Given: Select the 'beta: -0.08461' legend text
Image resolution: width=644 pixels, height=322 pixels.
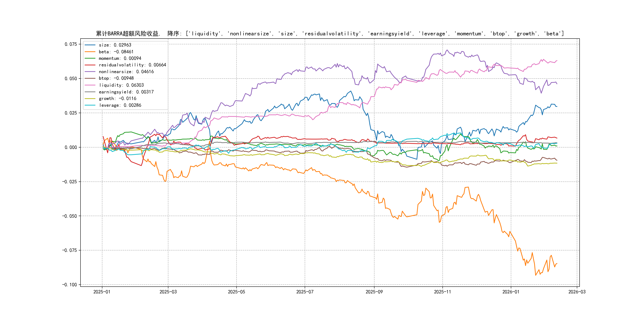Looking at the screenshot, I should [x=116, y=52].
